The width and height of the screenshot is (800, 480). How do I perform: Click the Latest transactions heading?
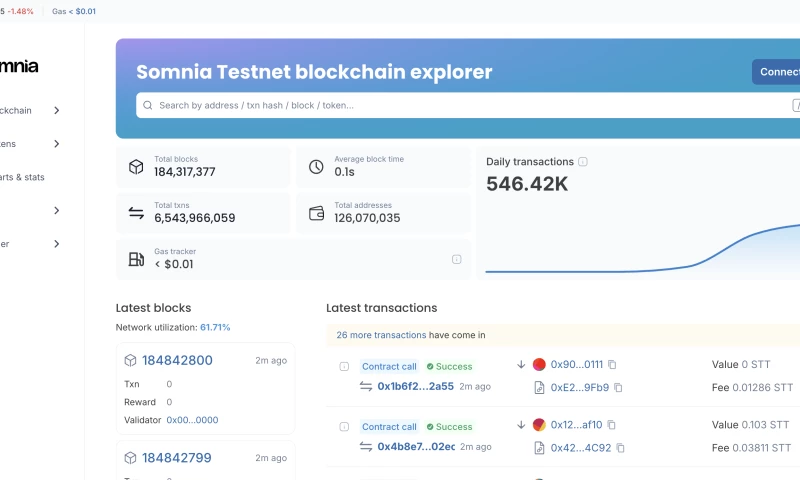pos(382,308)
